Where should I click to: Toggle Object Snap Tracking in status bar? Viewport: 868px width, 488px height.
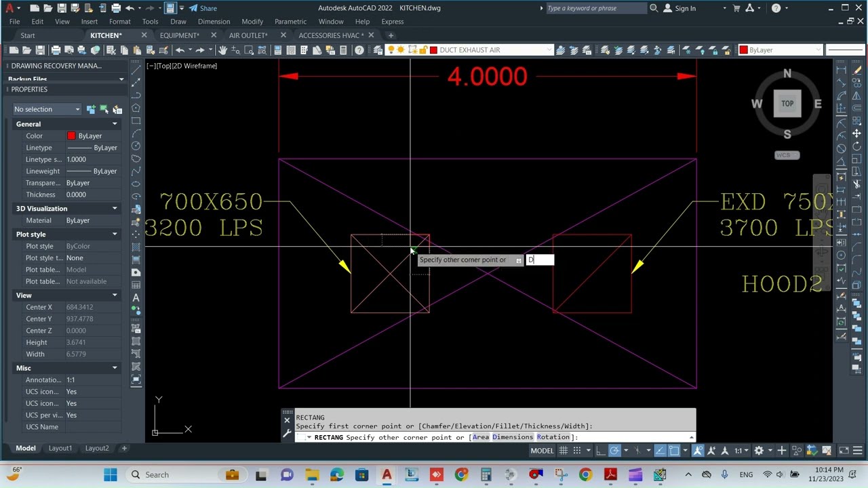point(660,451)
